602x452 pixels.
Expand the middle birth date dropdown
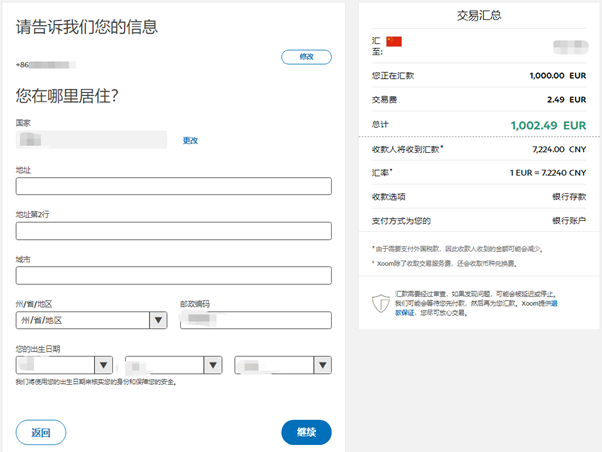tap(173, 366)
